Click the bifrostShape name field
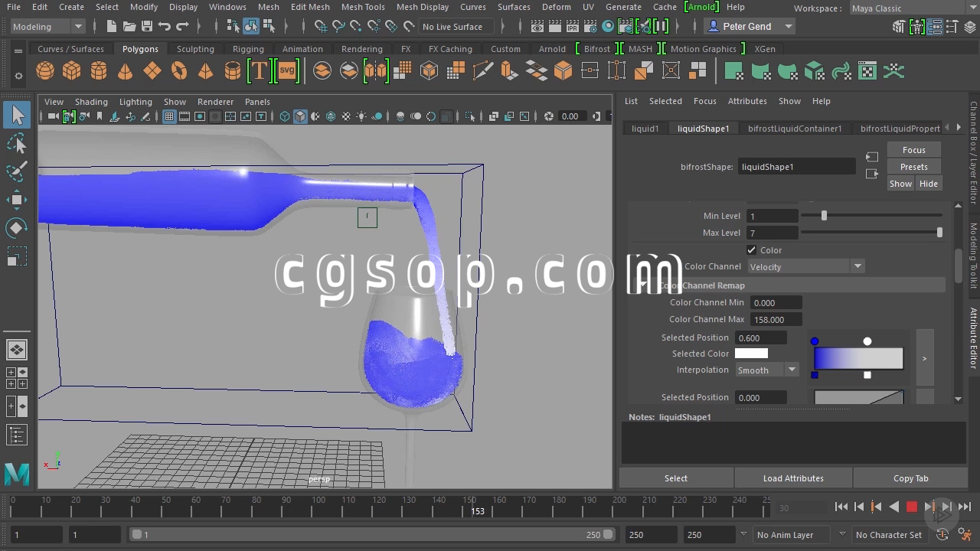Image resolution: width=980 pixels, height=551 pixels. (x=797, y=167)
